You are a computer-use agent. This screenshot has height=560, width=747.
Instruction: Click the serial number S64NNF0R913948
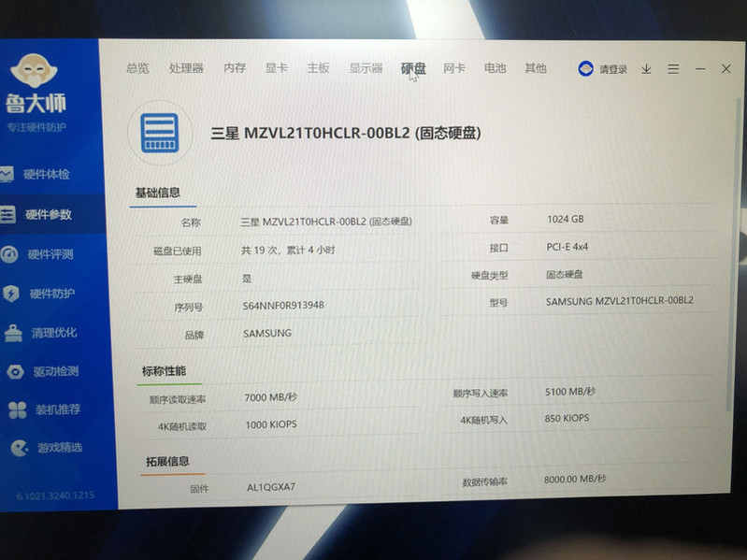click(x=283, y=305)
